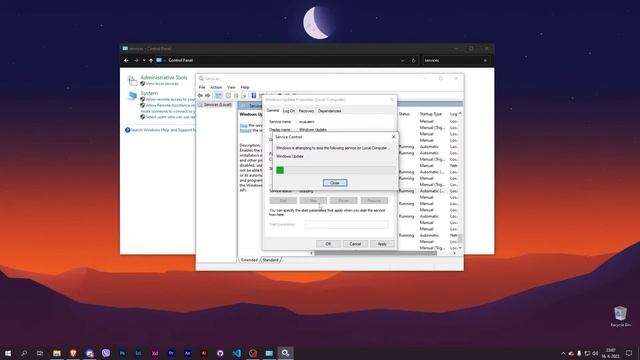The image size is (640, 360).
Task: Switch to the Extended view tab
Action: 249,260
